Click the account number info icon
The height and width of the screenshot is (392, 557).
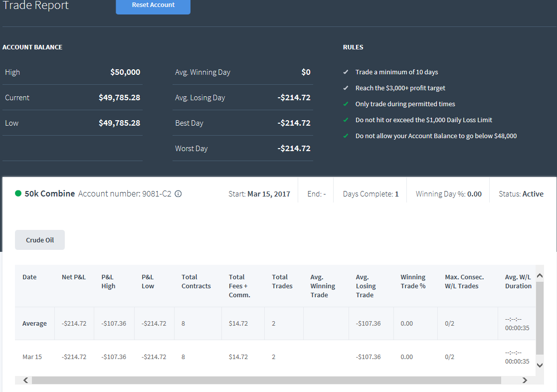(179, 194)
